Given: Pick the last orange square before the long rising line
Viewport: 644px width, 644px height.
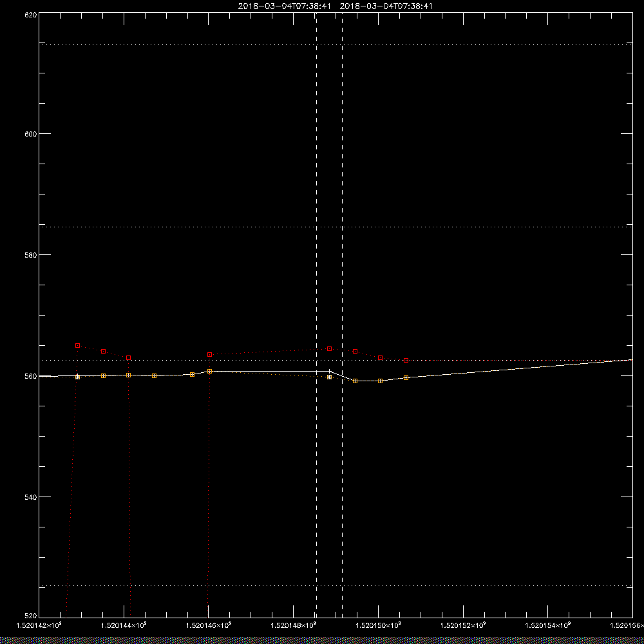Looking at the screenshot, I should tap(406, 378).
